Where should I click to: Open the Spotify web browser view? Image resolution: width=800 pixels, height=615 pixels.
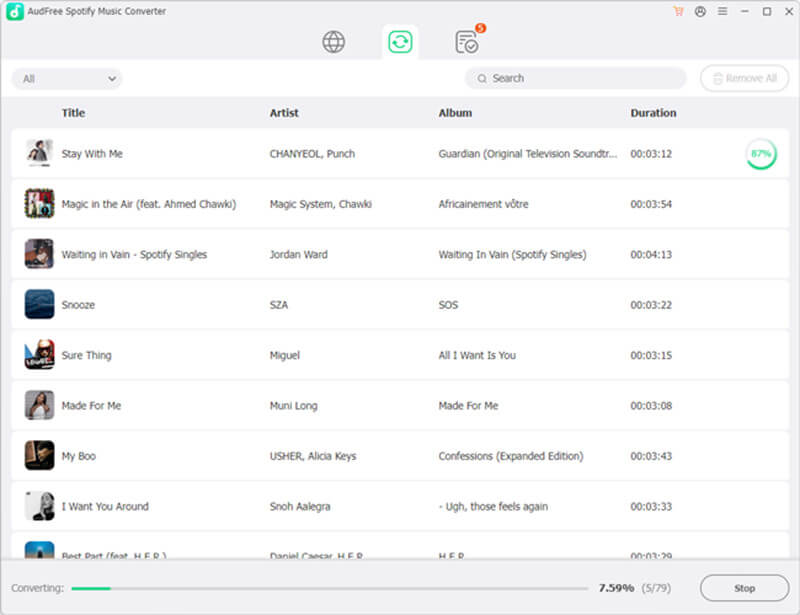[x=333, y=41]
